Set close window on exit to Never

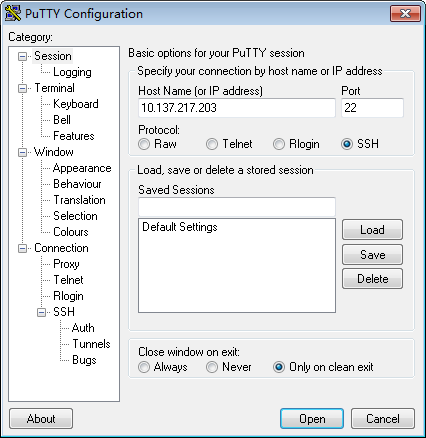(x=212, y=367)
